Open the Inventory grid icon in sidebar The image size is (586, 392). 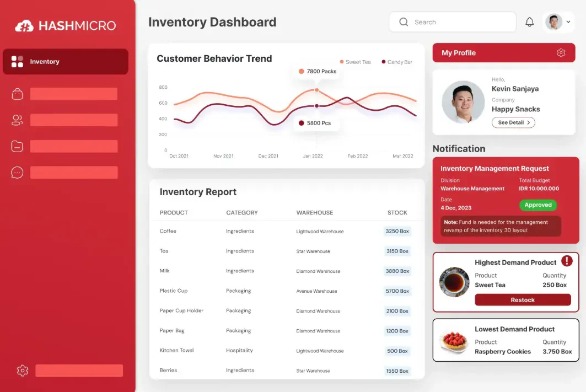click(x=17, y=62)
